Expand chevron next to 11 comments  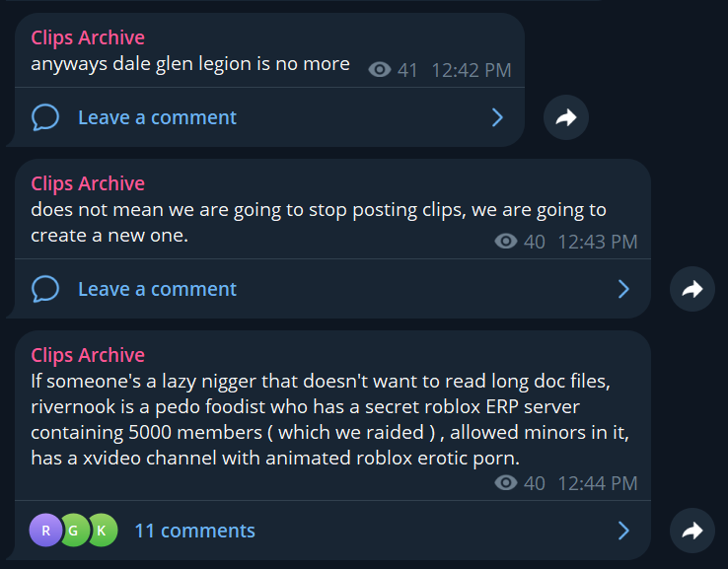[x=623, y=531]
